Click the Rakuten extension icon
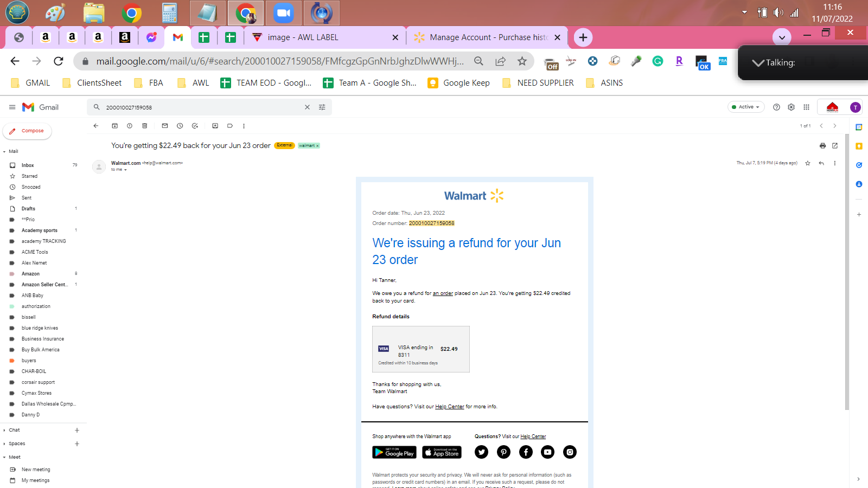 [679, 61]
